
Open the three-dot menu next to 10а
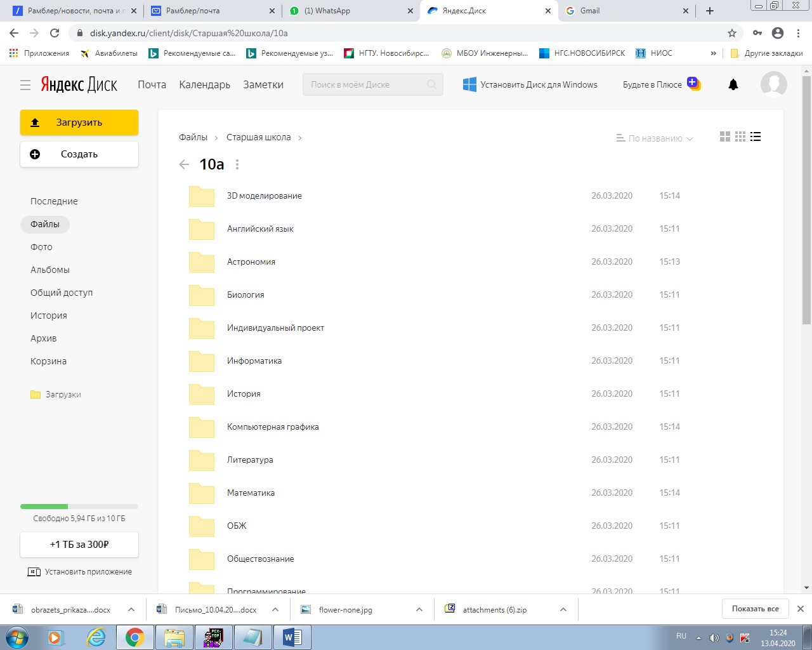tap(237, 164)
